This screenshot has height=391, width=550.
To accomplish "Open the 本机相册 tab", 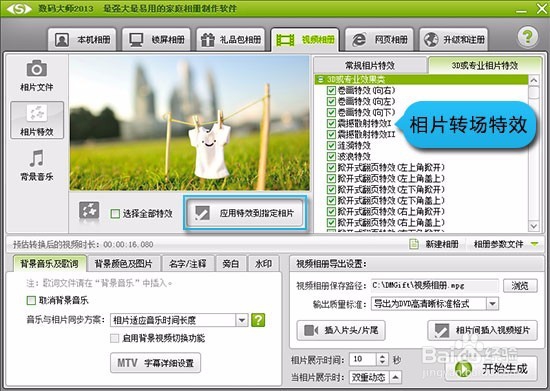I will [x=82, y=39].
